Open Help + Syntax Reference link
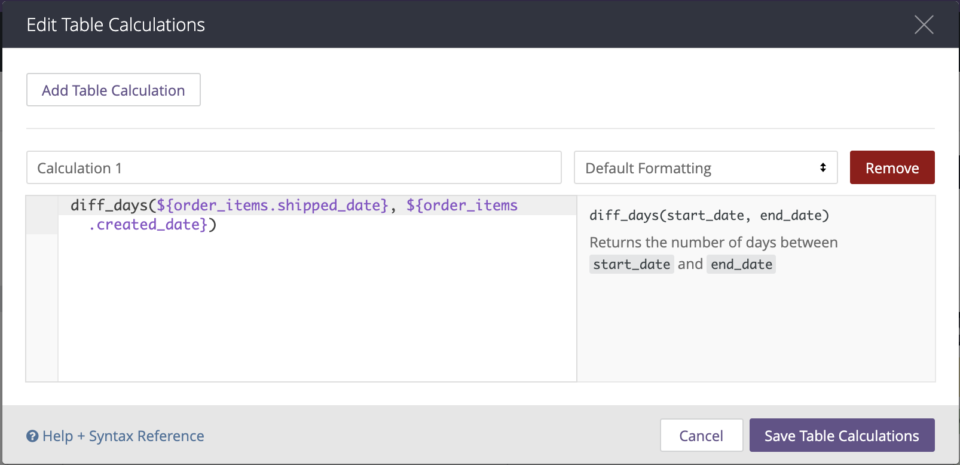The width and height of the screenshot is (960, 465). 115,436
